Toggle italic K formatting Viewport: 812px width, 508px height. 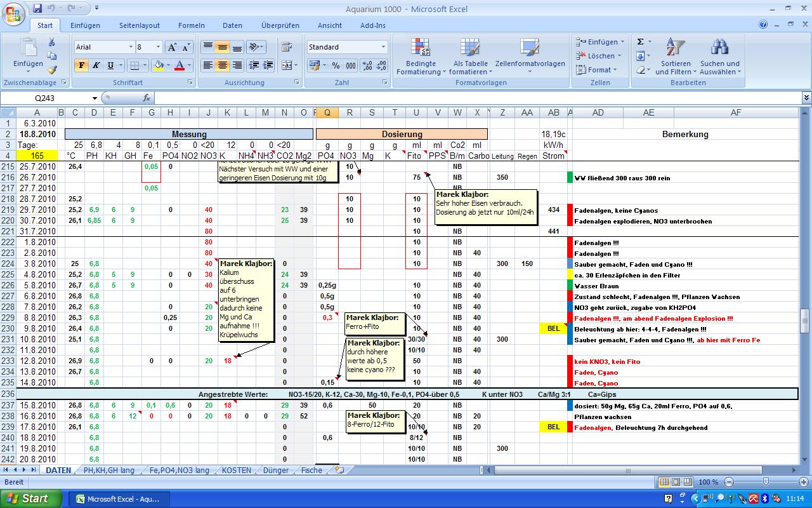click(x=96, y=65)
